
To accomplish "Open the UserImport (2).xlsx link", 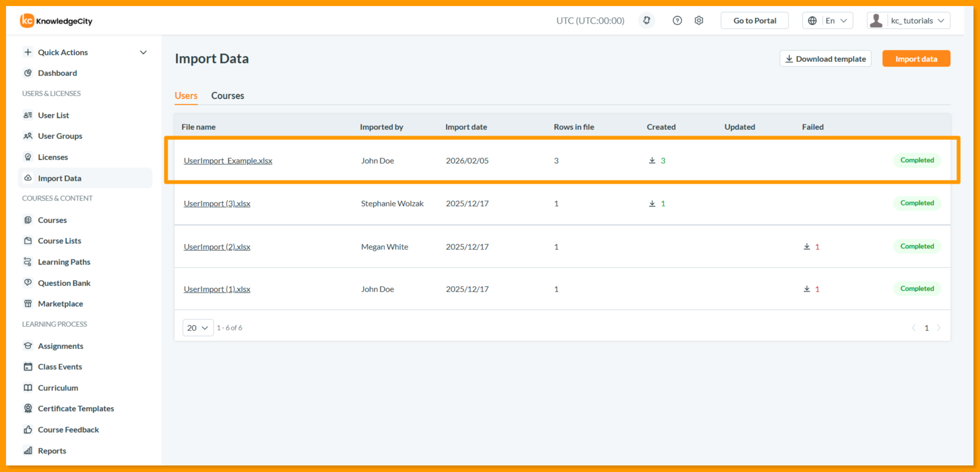I will [x=217, y=247].
